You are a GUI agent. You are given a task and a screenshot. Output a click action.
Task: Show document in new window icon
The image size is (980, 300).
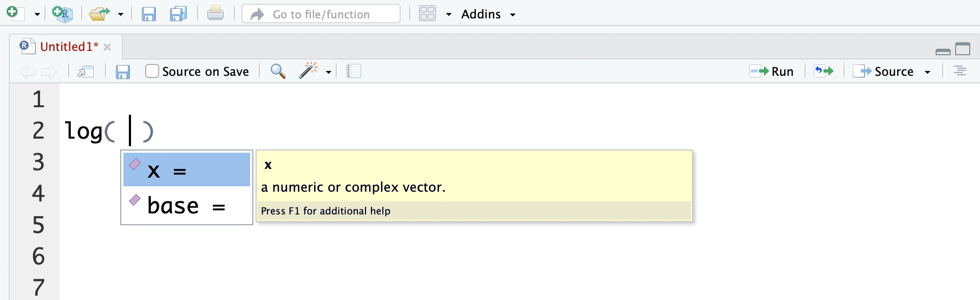[86, 71]
